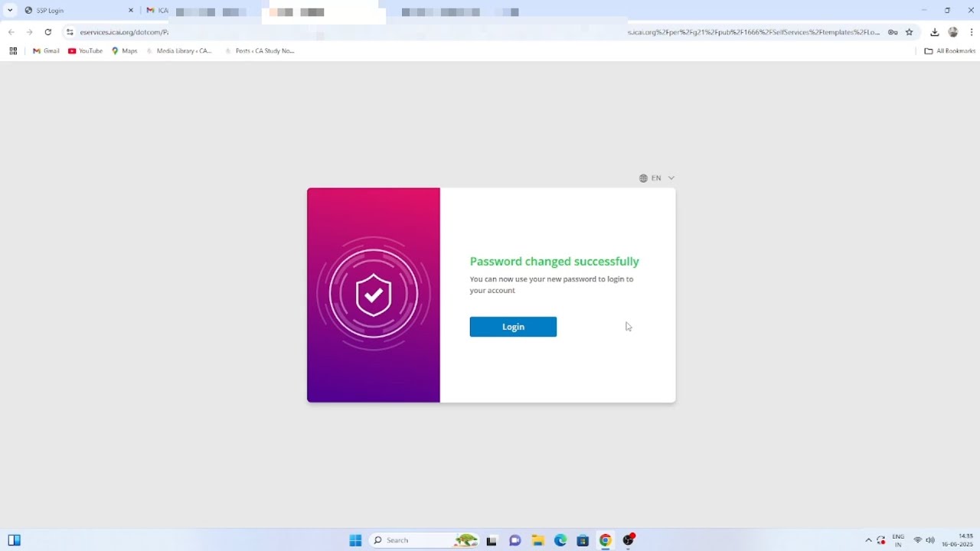Open the recording app with red dot
Viewport: 980px width, 551px height.
pyautogui.click(x=629, y=540)
